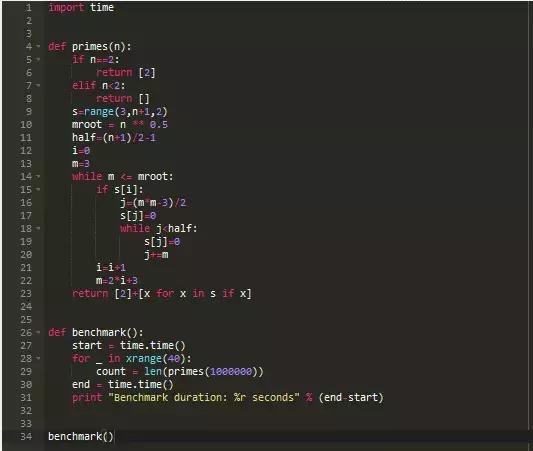The width and height of the screenshot is (533, 451).
Task: Click 'if s[i]:' on line 15
Action: pos(120,189)
